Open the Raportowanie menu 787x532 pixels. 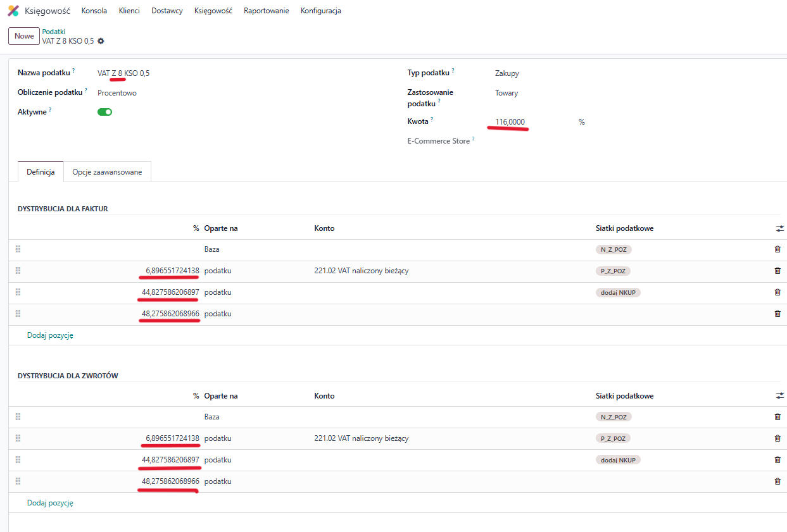(x=266, y=11)
